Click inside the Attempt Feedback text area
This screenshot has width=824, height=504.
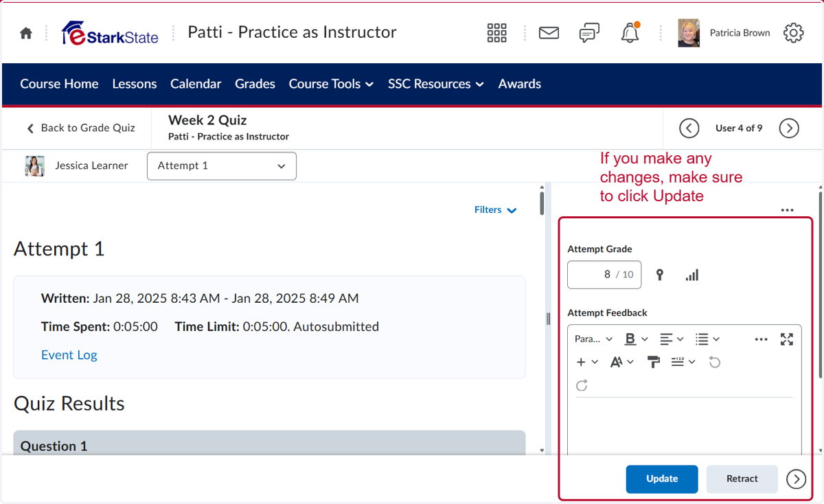point(685,426)
